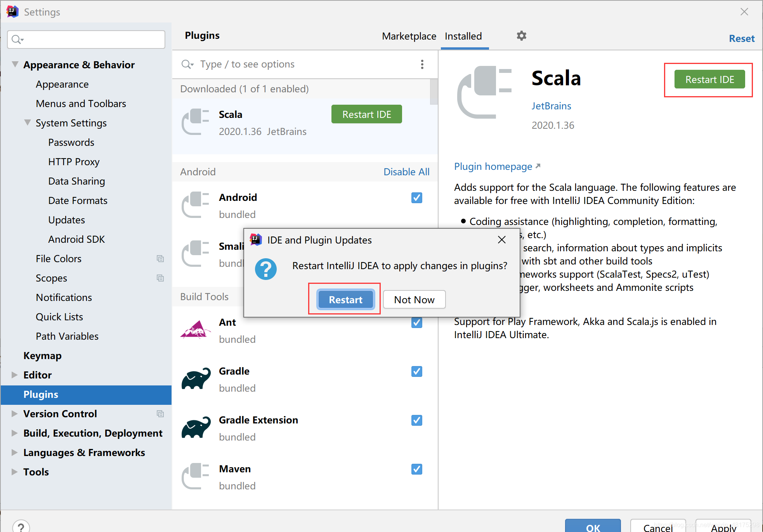Click the Gradle elephant icon
This screenshot has height=532, width=763.
coord(196,378)
